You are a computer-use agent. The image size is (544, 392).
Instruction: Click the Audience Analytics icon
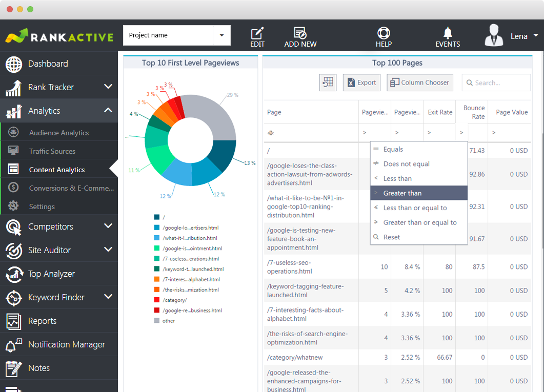coord(13,132)
